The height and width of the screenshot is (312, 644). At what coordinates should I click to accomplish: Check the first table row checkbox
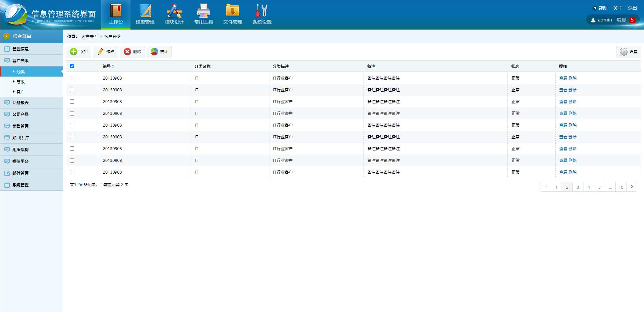tap(72, 78)
